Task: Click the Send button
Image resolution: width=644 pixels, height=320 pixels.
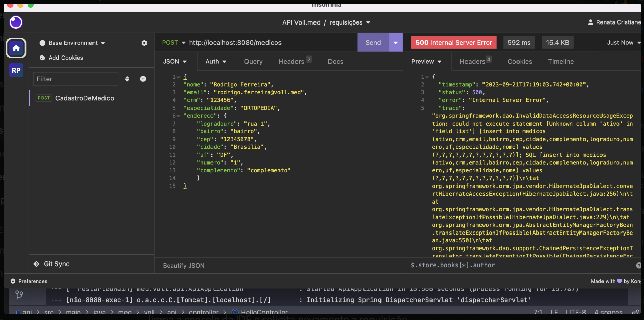Action: pyautogui.click(x=373, y=43)
